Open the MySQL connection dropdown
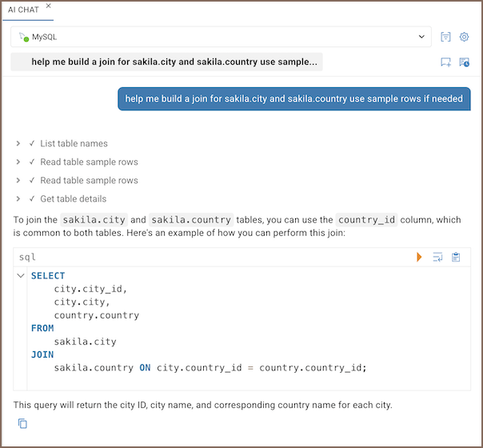Viewport: 483px width, 448px height. point(221,37)
